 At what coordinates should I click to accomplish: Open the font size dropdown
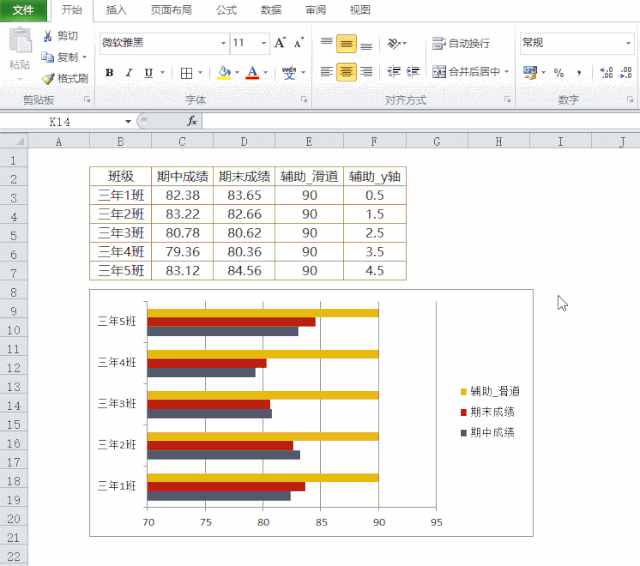[x=264, y=43]
